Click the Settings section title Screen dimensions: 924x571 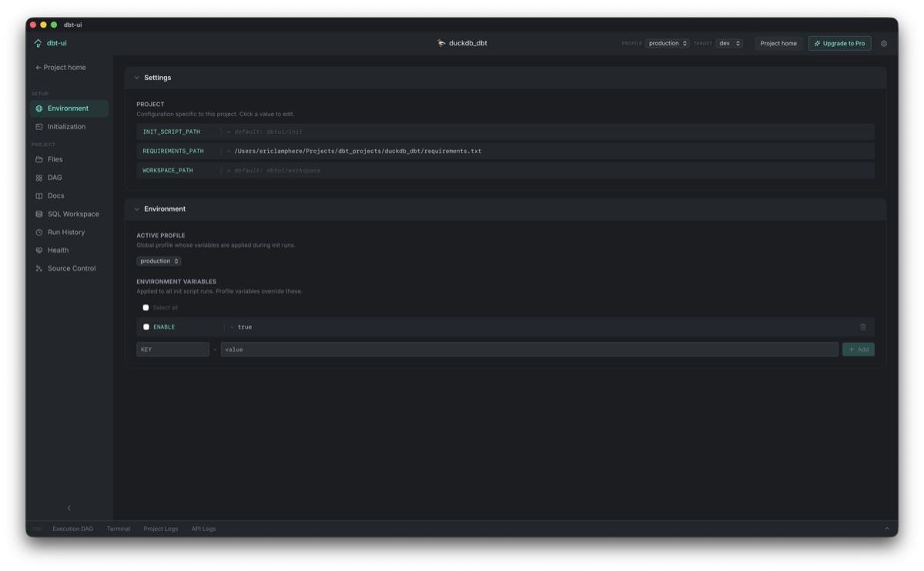coord(158,78)
